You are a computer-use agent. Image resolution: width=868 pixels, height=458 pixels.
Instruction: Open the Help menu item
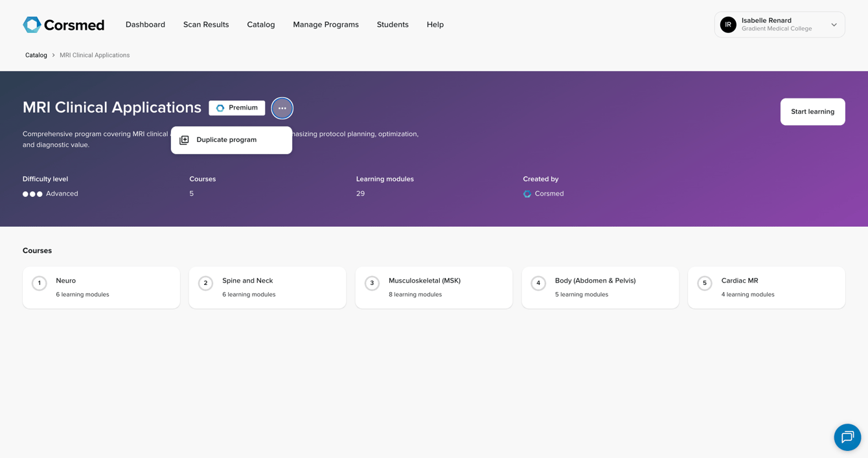click(x=435, y=25)
